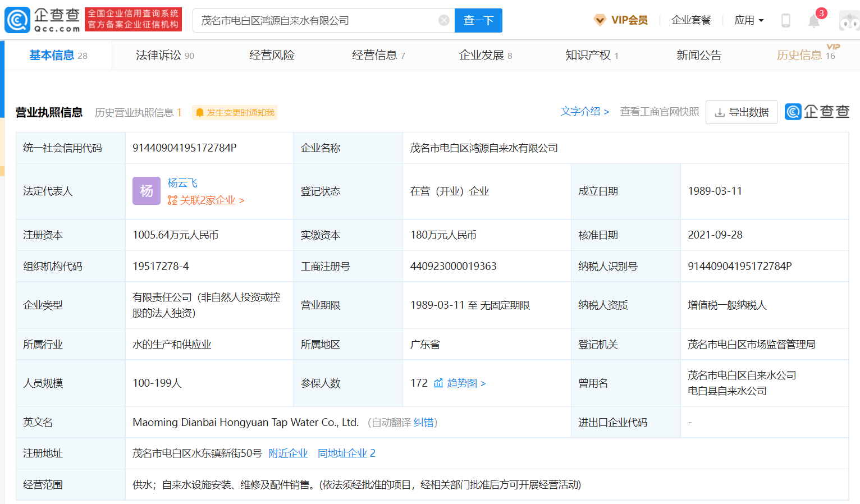Open the notifications bell icon

click(813, 21)
